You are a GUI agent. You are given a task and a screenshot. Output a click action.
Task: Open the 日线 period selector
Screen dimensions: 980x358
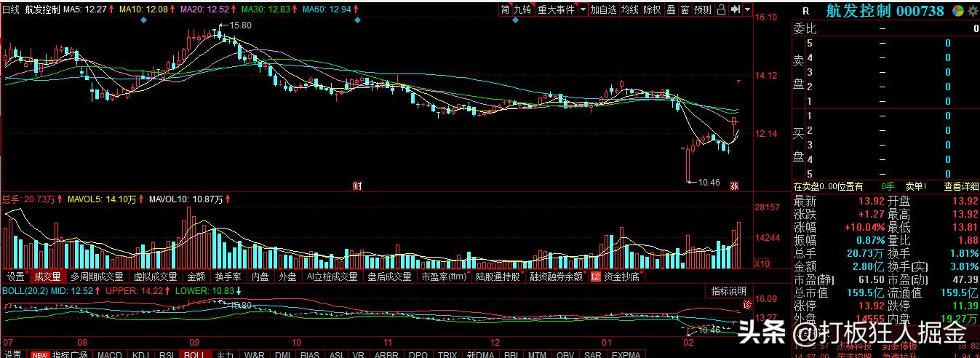tap(12, 10)
